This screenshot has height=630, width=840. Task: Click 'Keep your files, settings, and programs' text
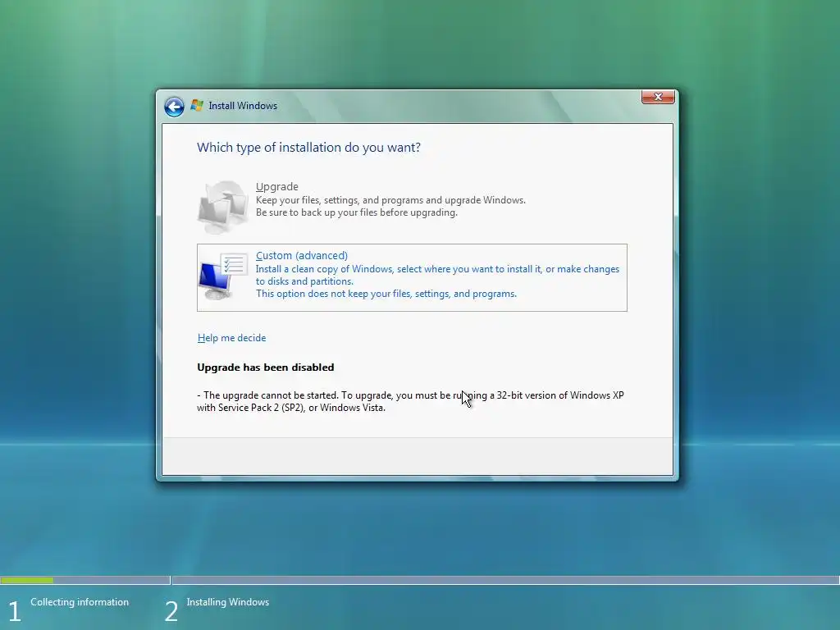pyautogui.click(x=390, y=200)
